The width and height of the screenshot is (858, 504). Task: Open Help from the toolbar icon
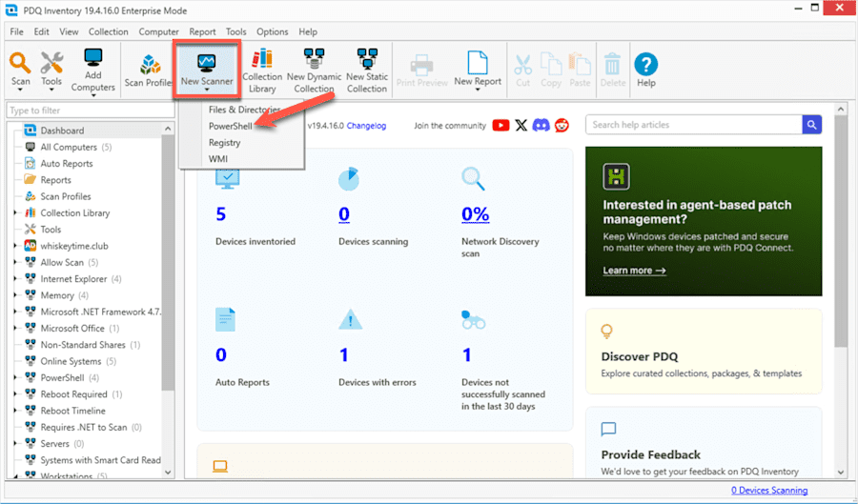[645, 64]
